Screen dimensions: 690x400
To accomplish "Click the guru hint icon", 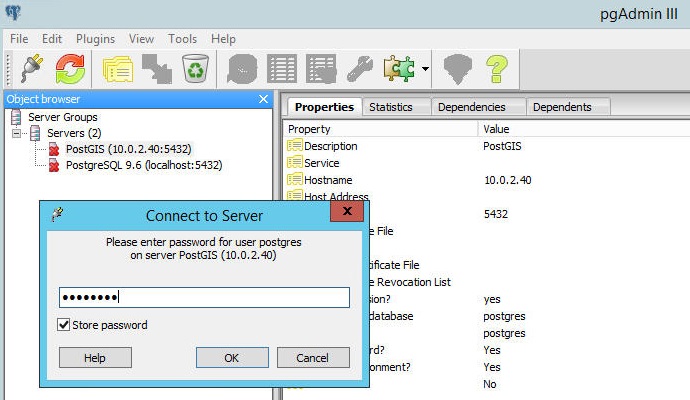I will (x=457, y=69).
